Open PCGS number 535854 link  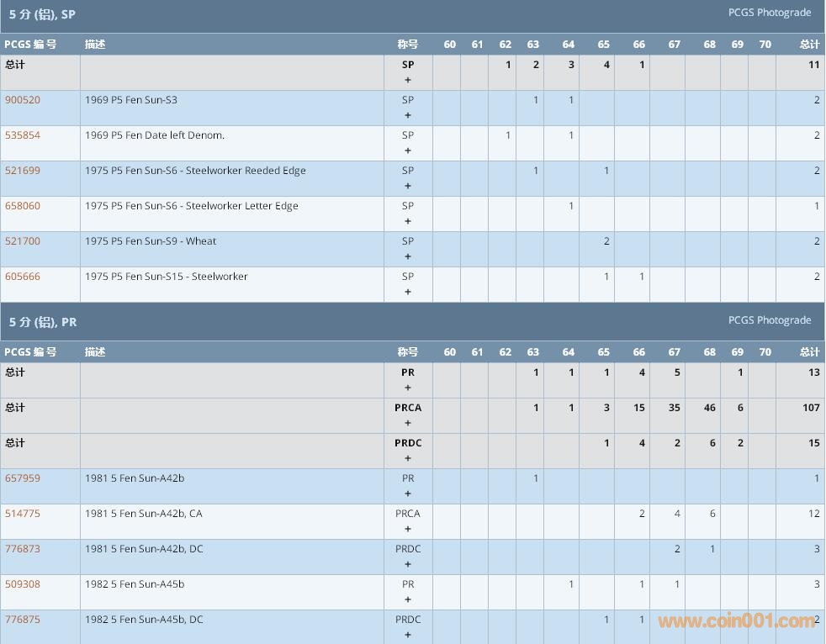pos(23,135)
